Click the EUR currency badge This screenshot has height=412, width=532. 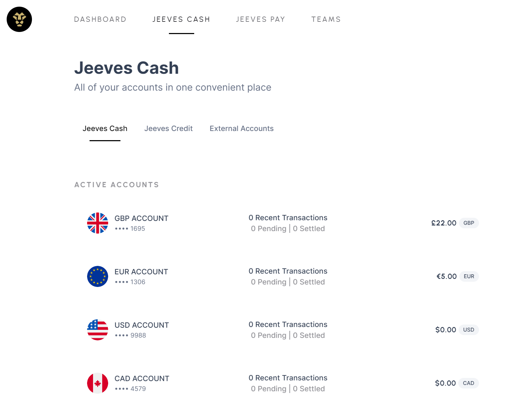pos(469,276)
